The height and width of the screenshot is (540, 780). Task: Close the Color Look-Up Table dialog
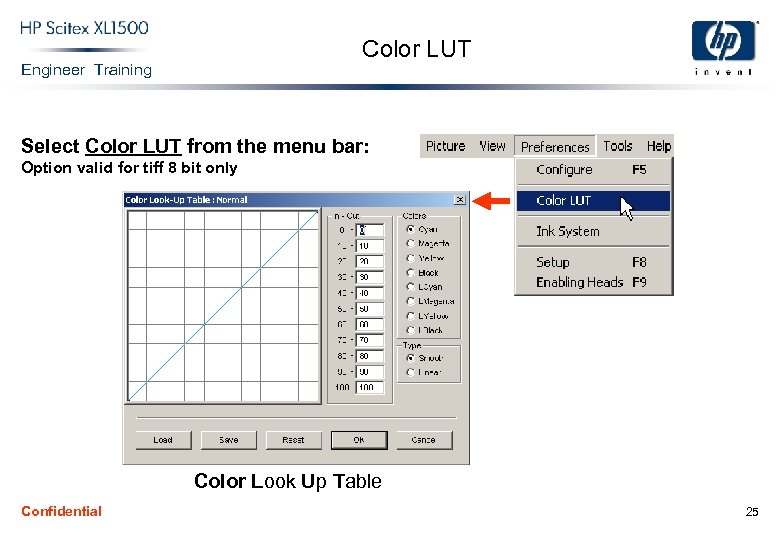pyautogui.click(x=460, y=200)
